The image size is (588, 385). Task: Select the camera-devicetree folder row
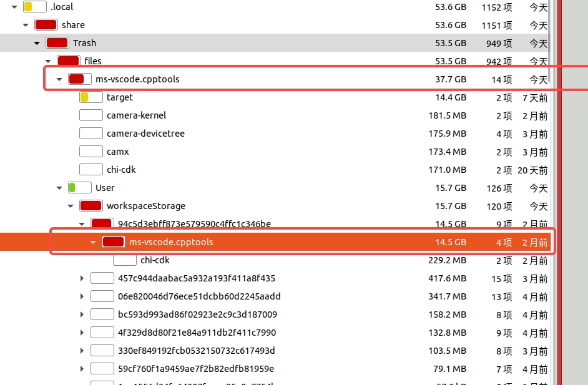coord(275,134)
